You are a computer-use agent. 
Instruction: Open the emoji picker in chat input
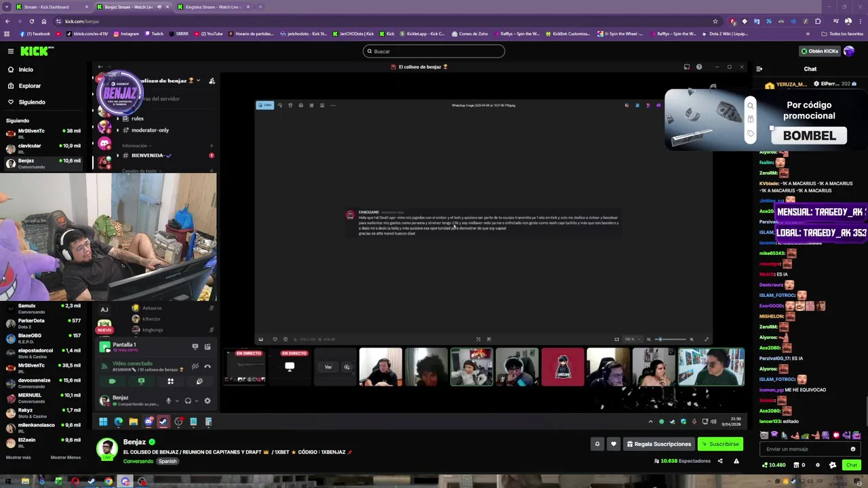click(x=853, y=449)
